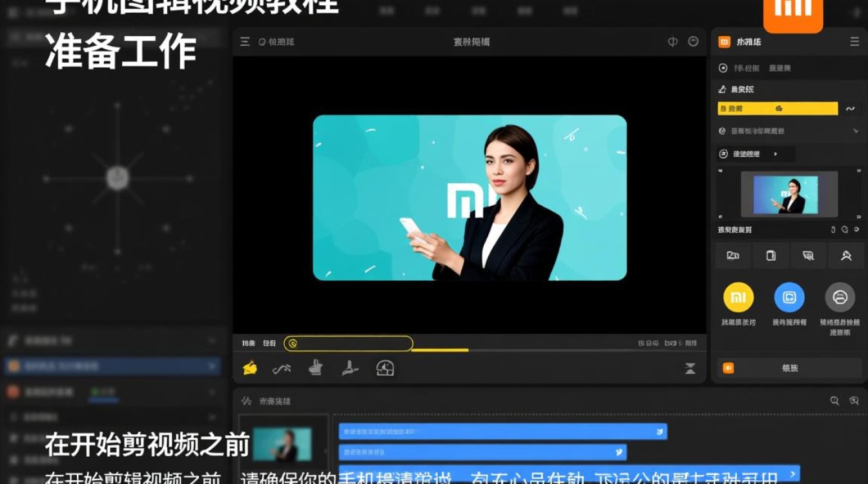This screenshot has height=484, width=868.
Task: Click the rightmost of three small icons under the panel thumbnail
Action: pos(857,230)
